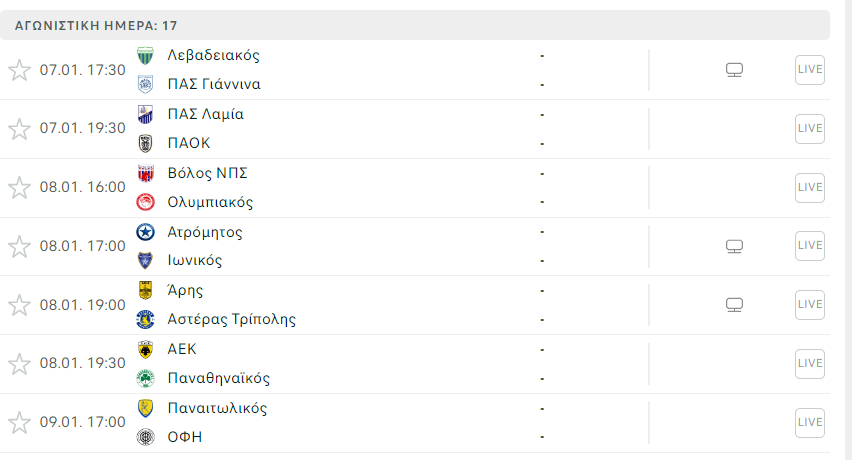The image size is (852, 460).
Task: Open the Παναιτωλικός team name link
Action: tap(217, 408)
